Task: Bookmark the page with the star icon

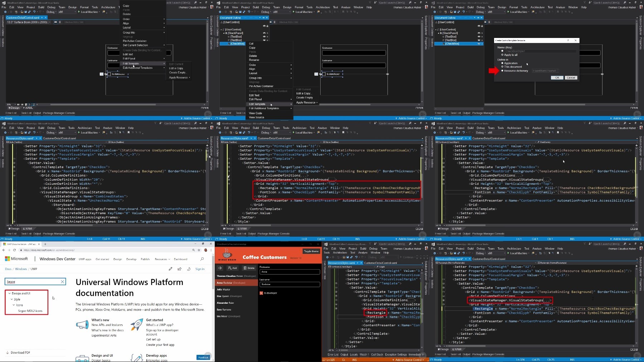Action: (x=198, y=250)
